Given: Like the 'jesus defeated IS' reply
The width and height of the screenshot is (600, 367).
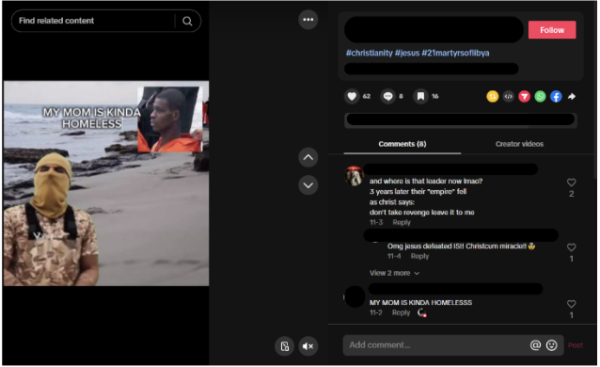Looking at the screenshot, I should [x=571, y=248].
